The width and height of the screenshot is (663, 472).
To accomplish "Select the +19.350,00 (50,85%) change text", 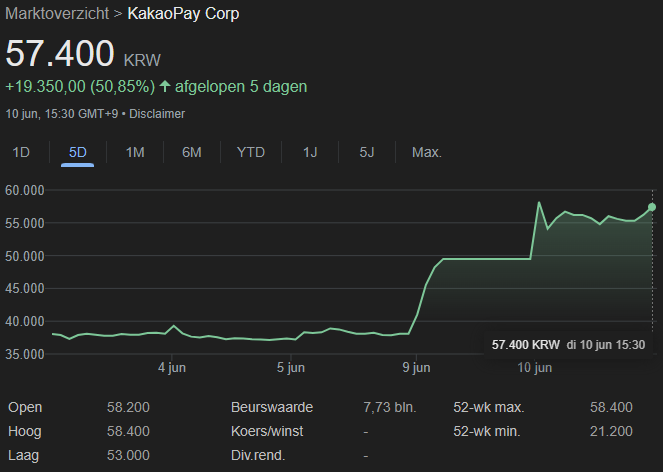I will pos(80,87).
